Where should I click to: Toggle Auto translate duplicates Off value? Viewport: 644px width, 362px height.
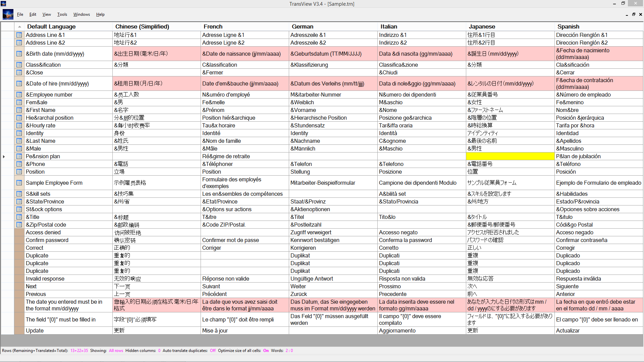coord(213,351)
